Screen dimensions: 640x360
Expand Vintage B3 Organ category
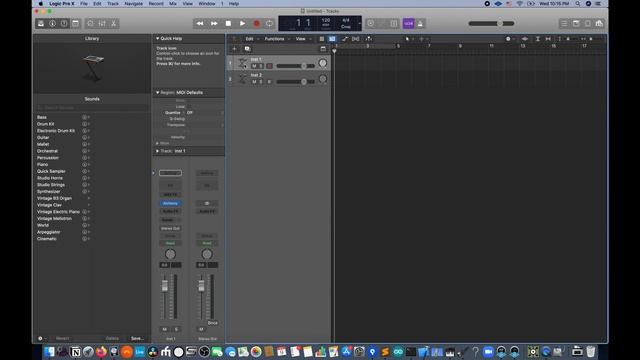tap(89, 198)
